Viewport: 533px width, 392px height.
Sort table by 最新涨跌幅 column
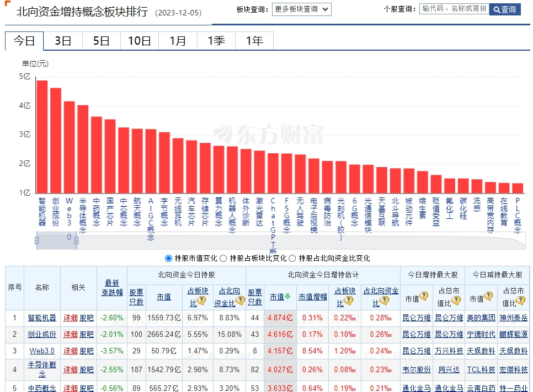pos(112,288)
